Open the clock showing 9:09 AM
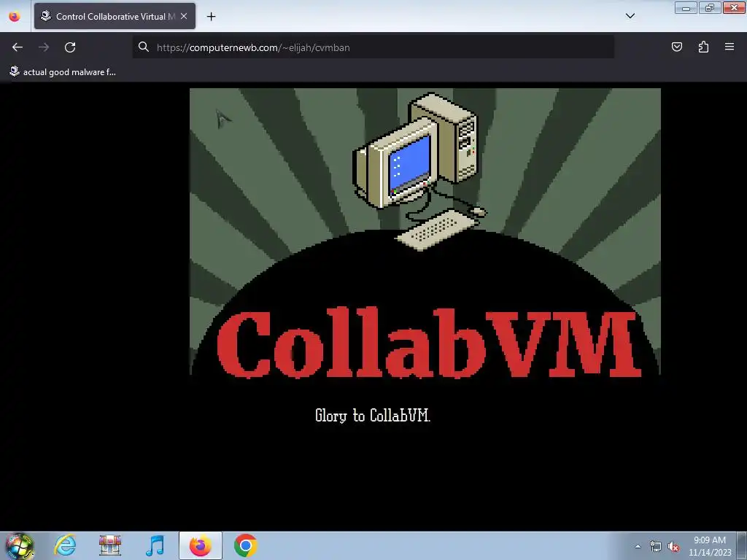 [x=710, y=546]
